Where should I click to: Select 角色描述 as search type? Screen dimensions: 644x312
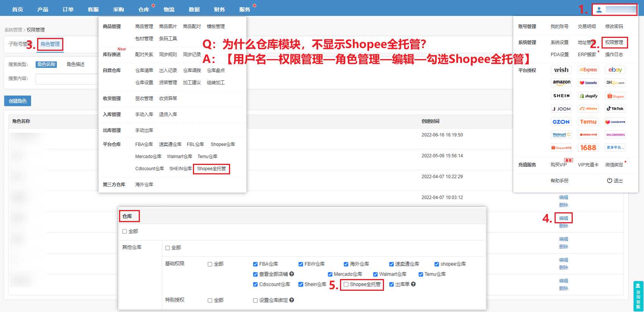point(75,64)
